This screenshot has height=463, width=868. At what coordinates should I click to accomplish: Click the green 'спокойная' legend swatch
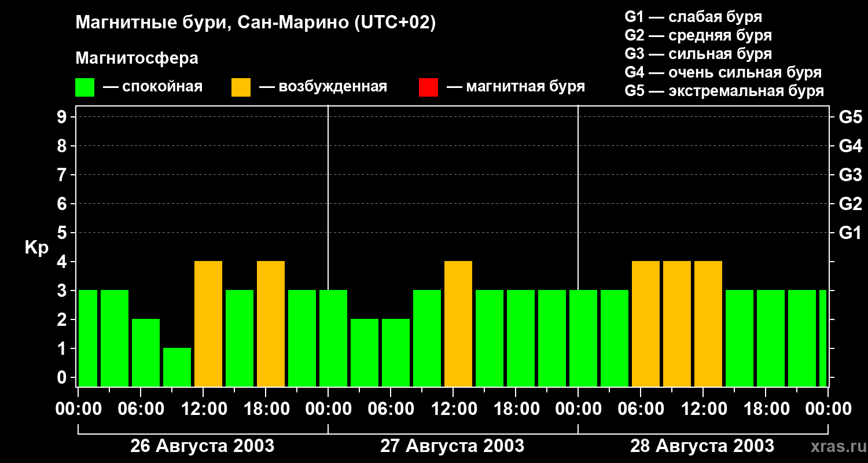[84, 87]
